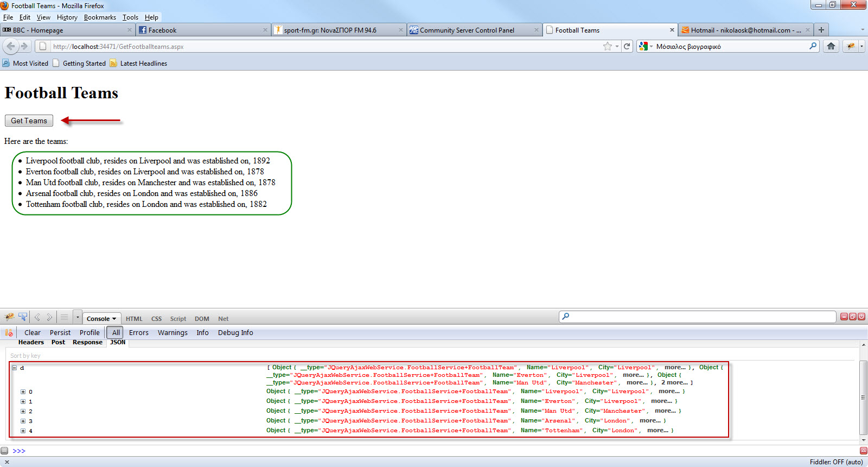Go back in Firebug panel history
This screenshot has width=868, height=467.
pyautogui.click(x=37, y=317)
